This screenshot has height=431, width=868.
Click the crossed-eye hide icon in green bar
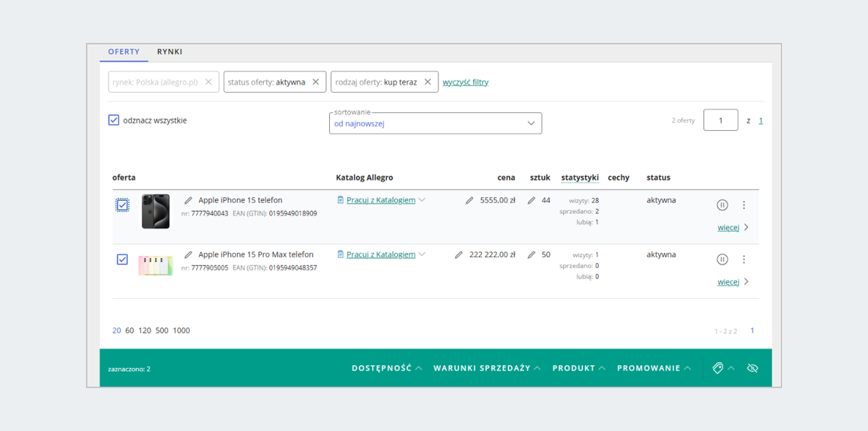click(x=752, y=368)
